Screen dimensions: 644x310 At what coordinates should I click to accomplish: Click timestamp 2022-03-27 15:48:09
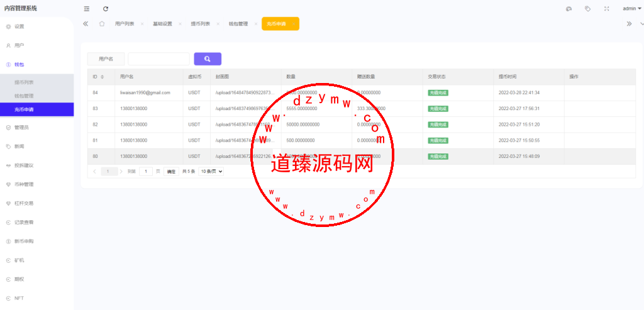click(519, 157)
